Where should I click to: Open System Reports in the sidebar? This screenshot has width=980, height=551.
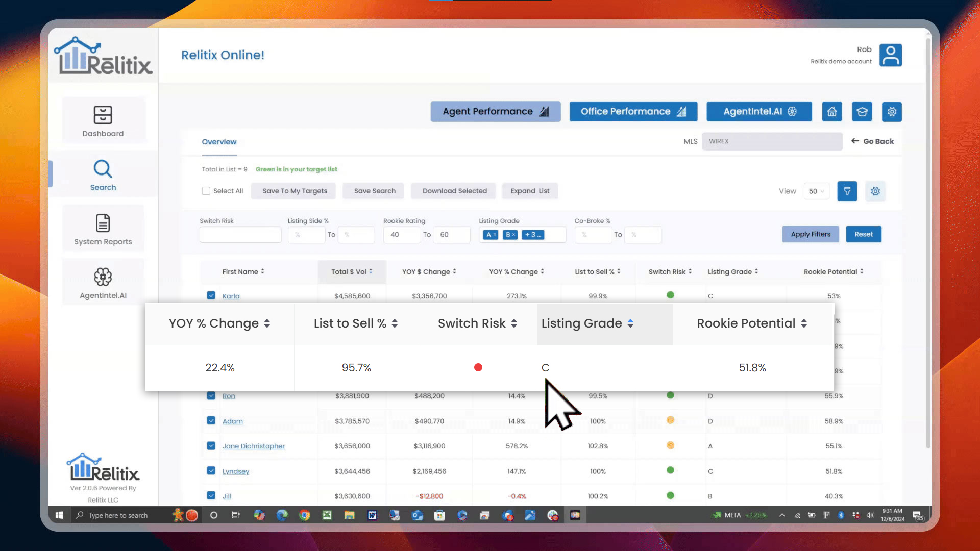[x=103, y=229]
